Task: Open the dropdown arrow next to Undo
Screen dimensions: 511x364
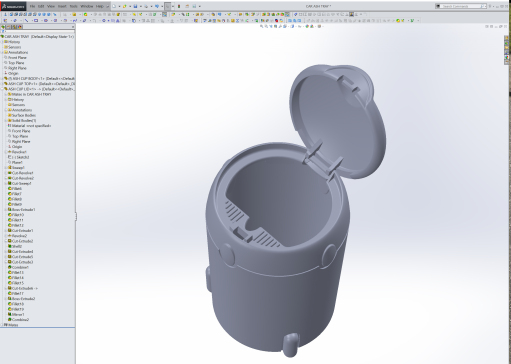Action: coord(161,6)
